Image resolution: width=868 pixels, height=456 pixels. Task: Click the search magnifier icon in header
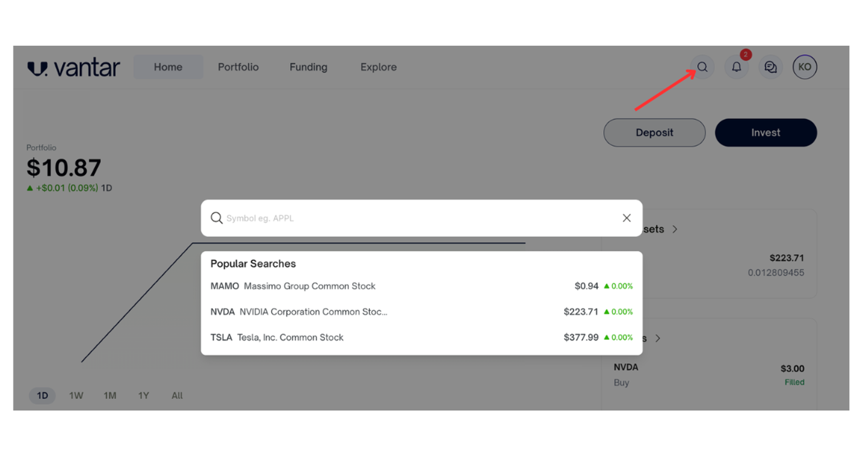click(x=702, y=67)
